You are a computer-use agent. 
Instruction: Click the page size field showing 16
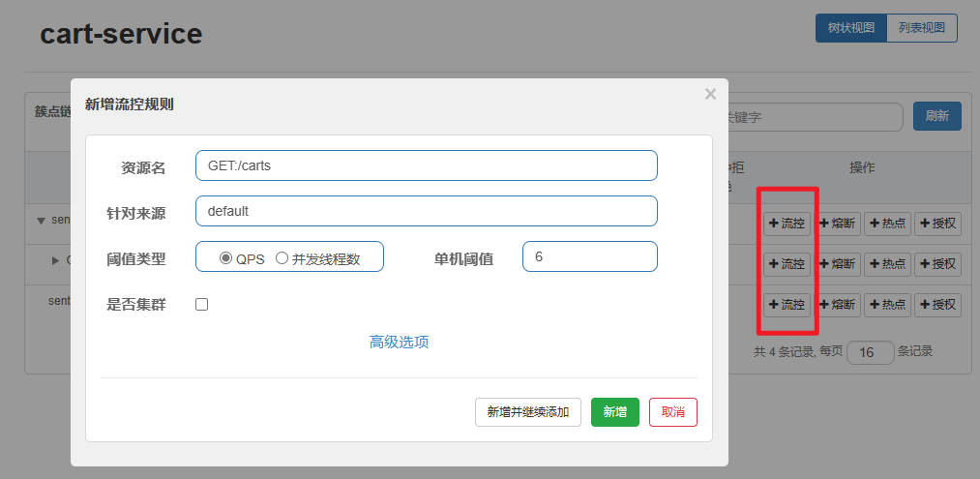click(870, 352)
